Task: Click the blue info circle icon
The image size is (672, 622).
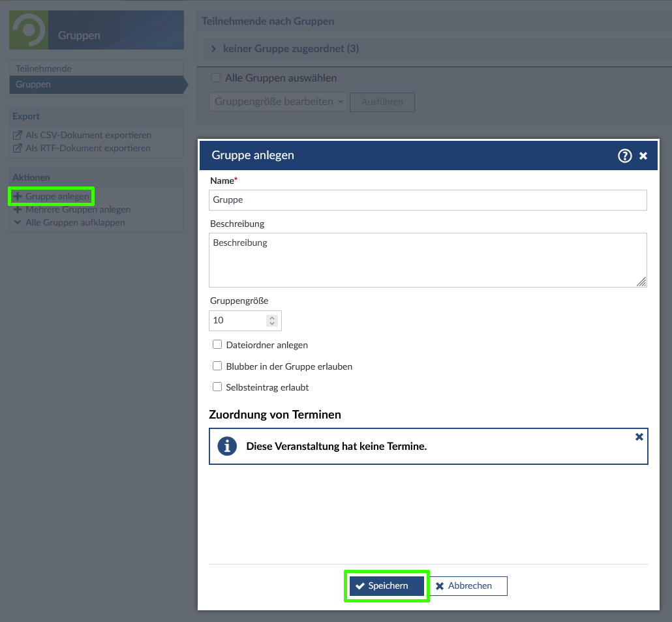Action: coord(227,446)
